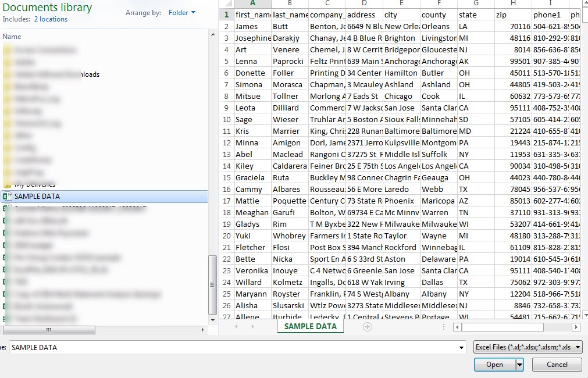
Task: Select column D header in preview
Action: tap(364, 3)
